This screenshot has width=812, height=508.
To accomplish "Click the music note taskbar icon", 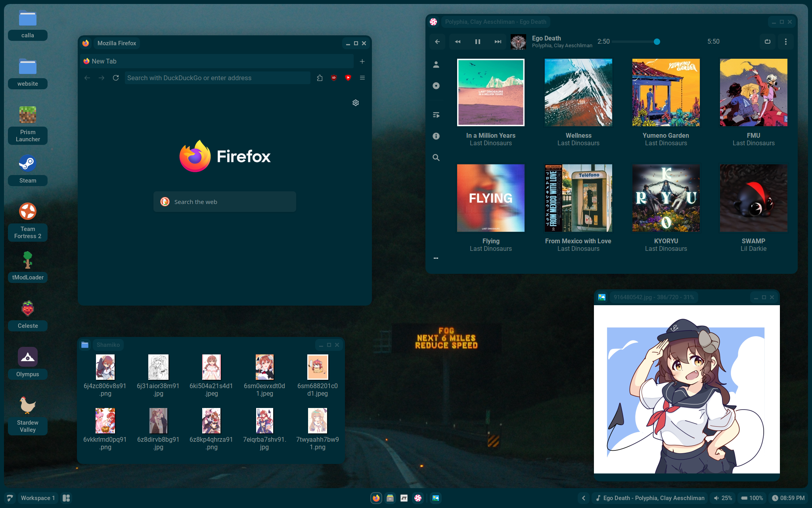I will (404, 498).
